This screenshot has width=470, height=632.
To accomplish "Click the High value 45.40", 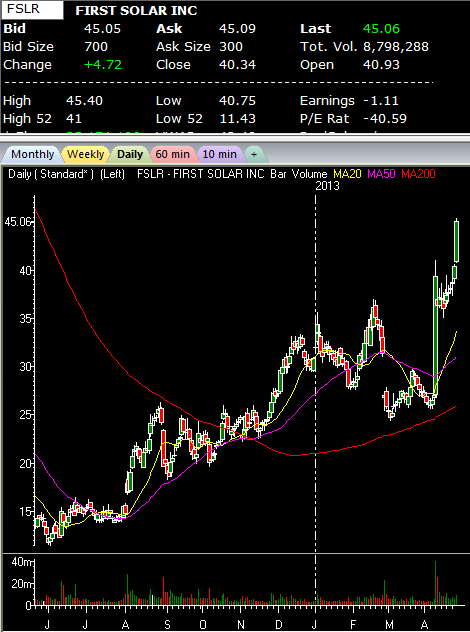I will (84, 101).
